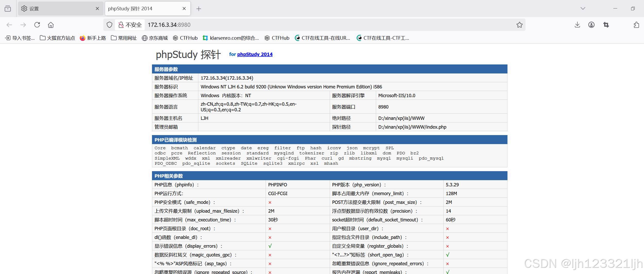Click the PHP已编译模块检测 section header
644x274 pixels.
329,140
